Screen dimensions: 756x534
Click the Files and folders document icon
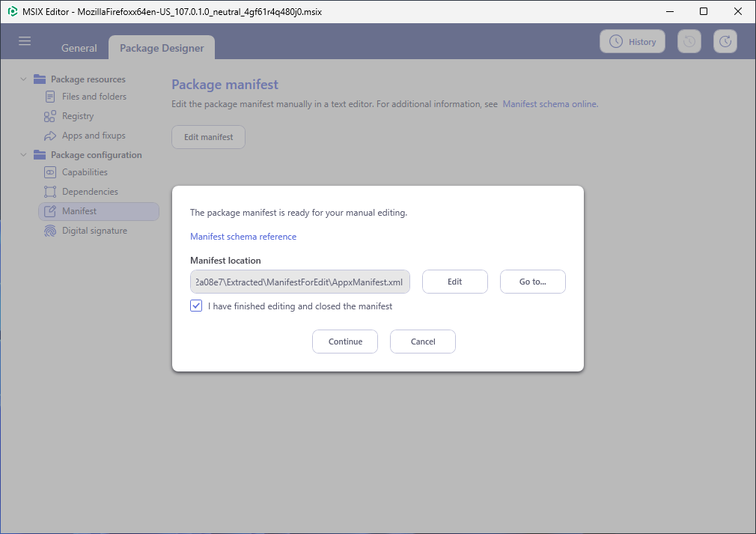(49, 97)
